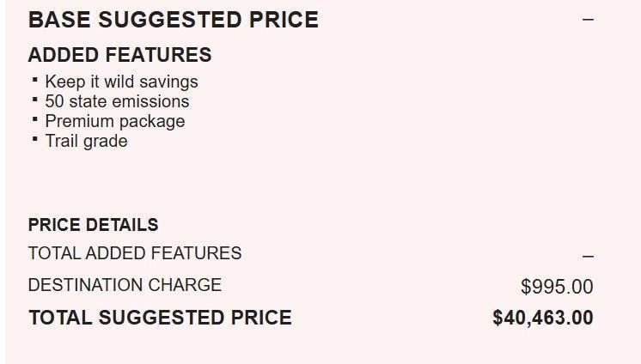
Task: Select the Added Features heading
Action: (119, 55)
